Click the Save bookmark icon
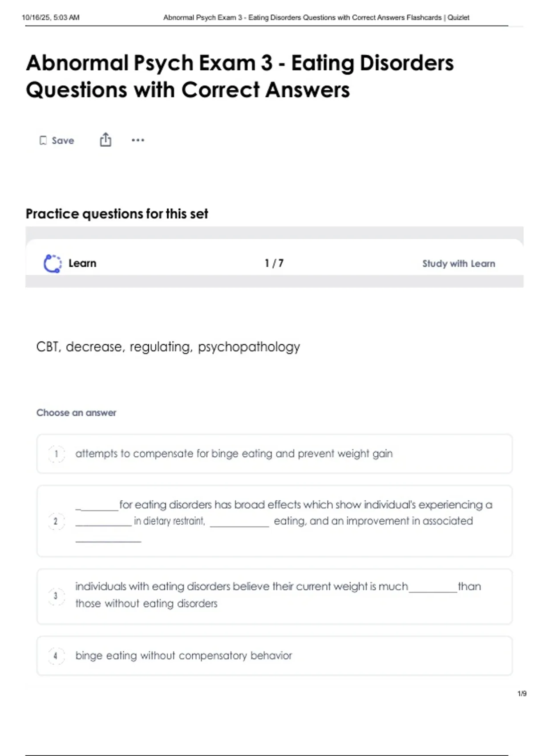Image resolution: width=534 pixels, height=756 pixels. pos(43,141)
